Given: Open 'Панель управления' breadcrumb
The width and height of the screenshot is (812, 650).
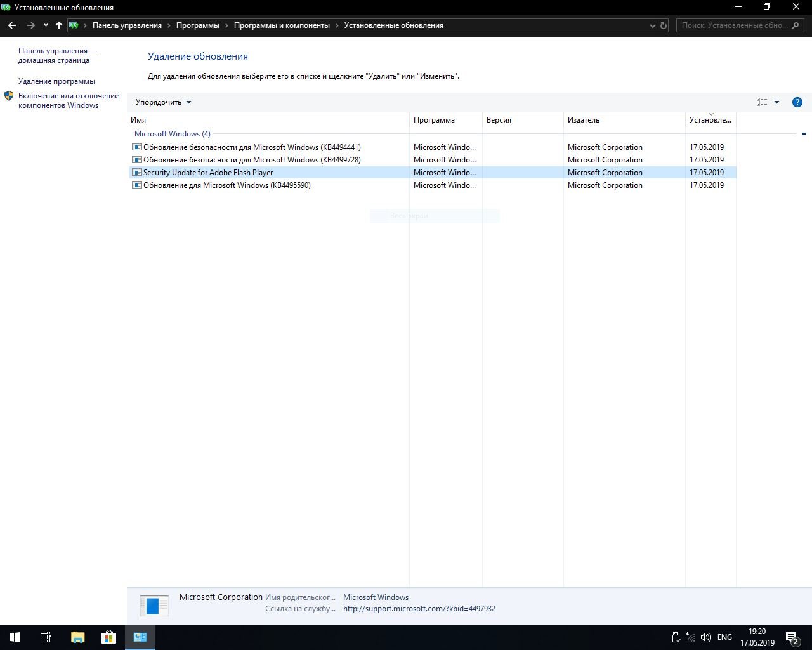Looking at the screenshot, I should 127,25.
